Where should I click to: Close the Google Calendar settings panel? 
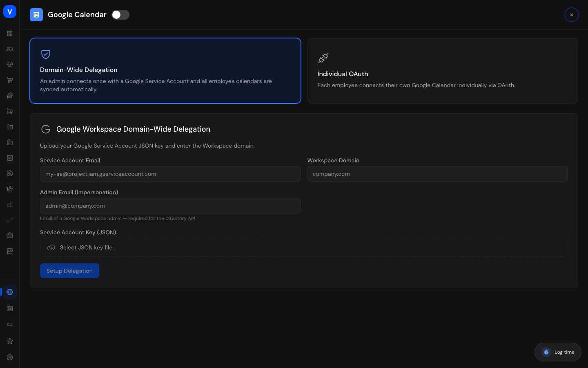point(572,15)
